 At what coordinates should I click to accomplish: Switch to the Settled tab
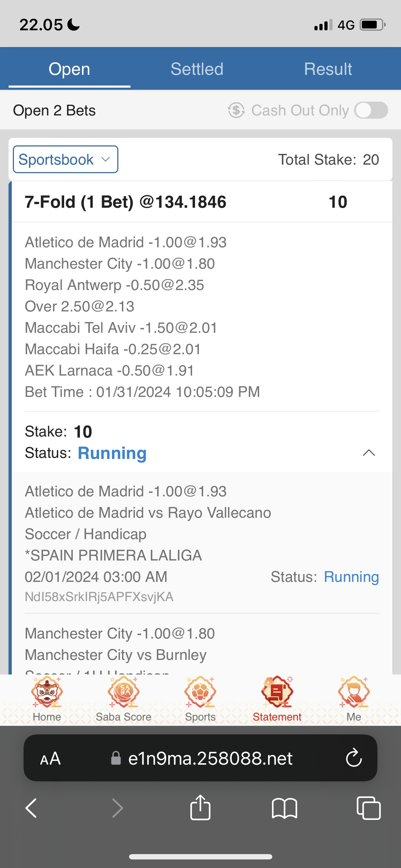(197, 69)
